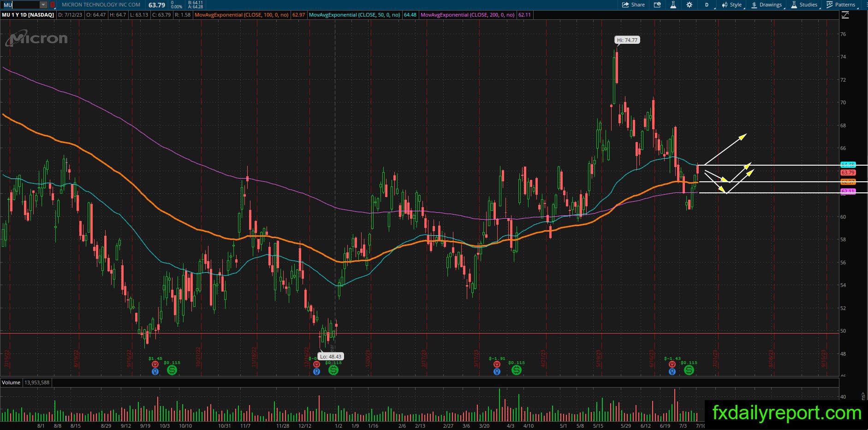The height and width of the screenshot is (430, 868).
Task: Click the MU symbol input field
Action: [x=20, y=5]
